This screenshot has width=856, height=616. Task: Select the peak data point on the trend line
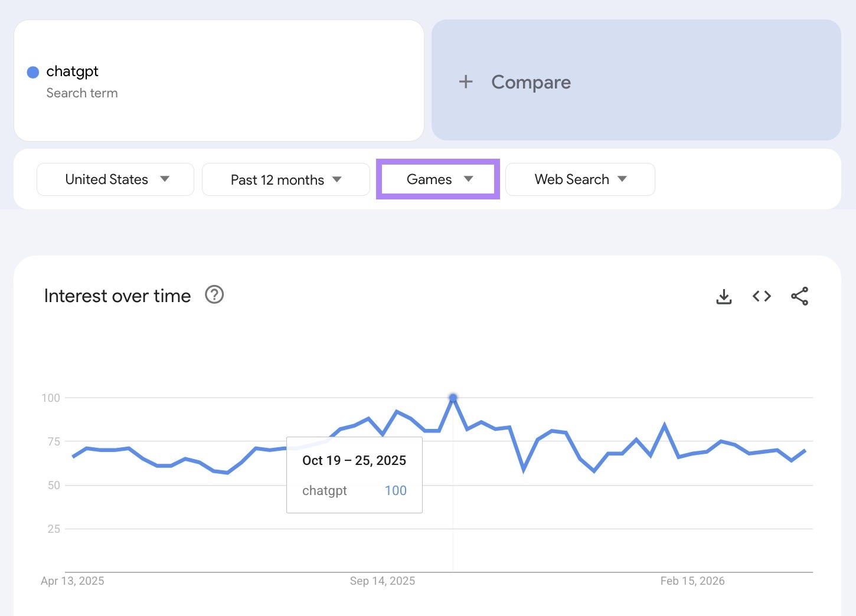[x=453, y=398]
